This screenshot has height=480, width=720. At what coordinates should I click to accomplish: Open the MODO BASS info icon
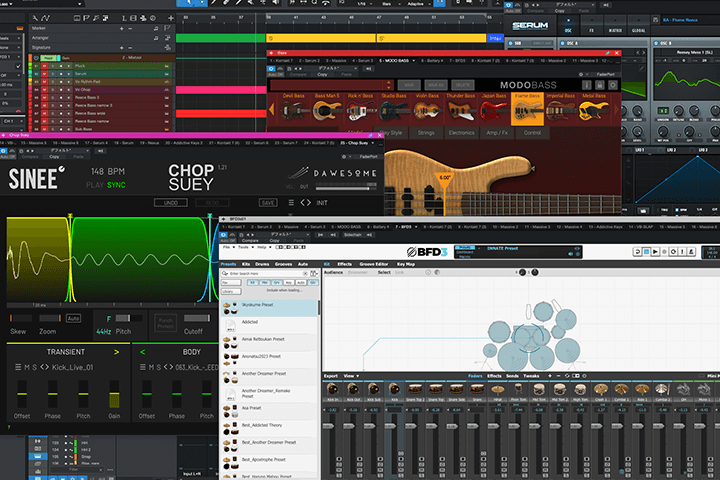click(586, 85)
